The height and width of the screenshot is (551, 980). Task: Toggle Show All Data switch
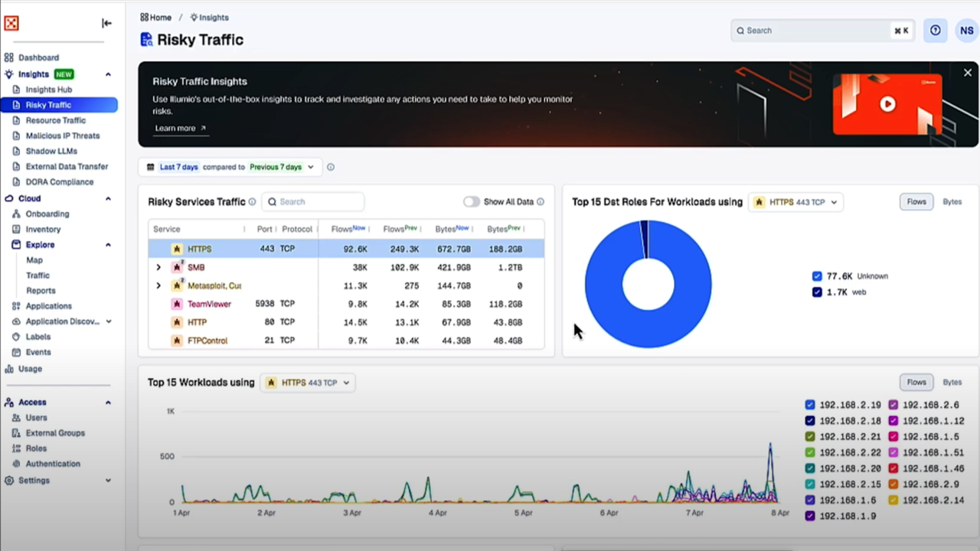pyautogui.click(x=471, y=202)
